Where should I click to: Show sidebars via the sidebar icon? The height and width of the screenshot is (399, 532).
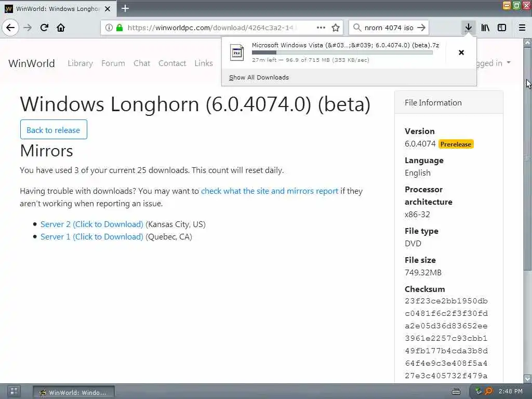pyautogui.click(x=502, y=28)
